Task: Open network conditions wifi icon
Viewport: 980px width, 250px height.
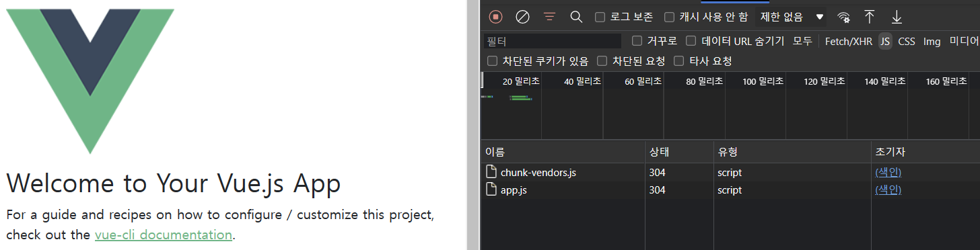Action: coord(843,17)
